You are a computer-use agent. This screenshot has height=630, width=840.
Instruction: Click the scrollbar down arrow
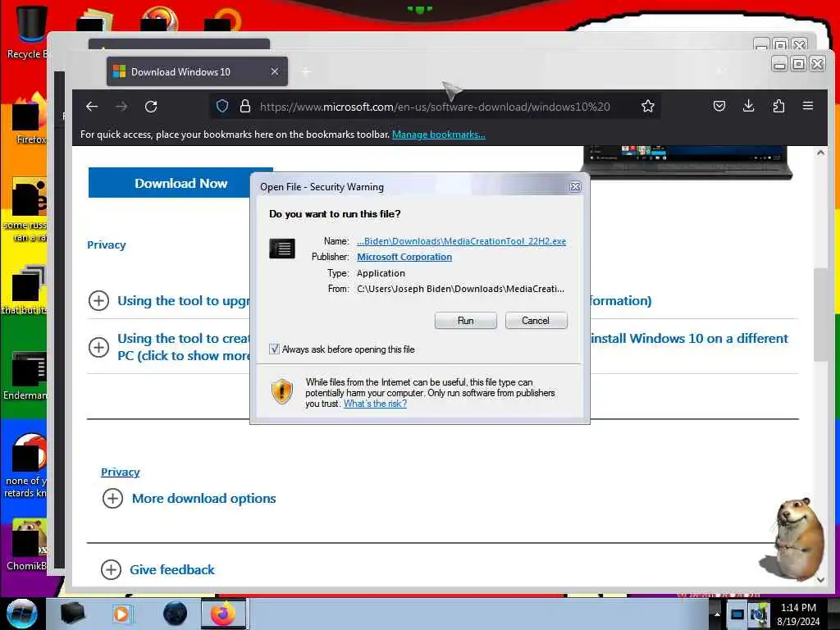coord(820,580)
